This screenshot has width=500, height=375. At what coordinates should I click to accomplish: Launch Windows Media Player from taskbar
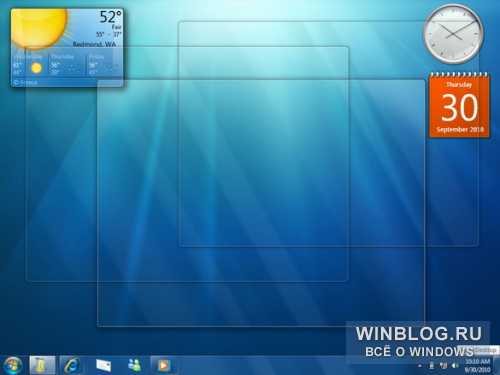click(x=163, y=365)
